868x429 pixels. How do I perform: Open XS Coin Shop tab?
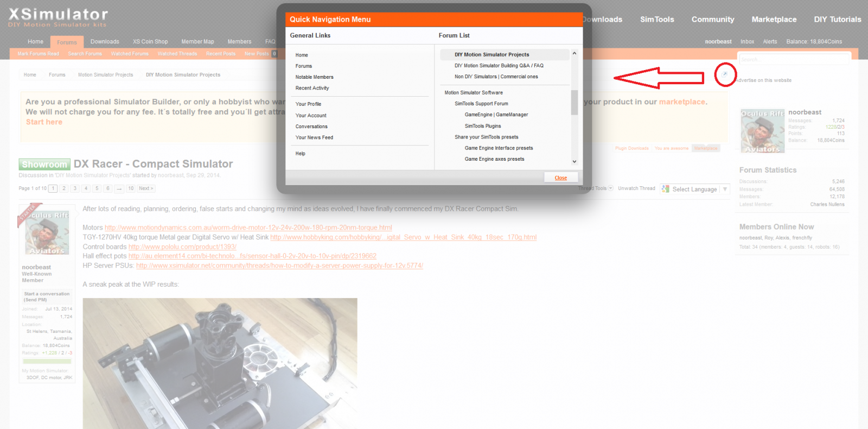click(150, 42)
